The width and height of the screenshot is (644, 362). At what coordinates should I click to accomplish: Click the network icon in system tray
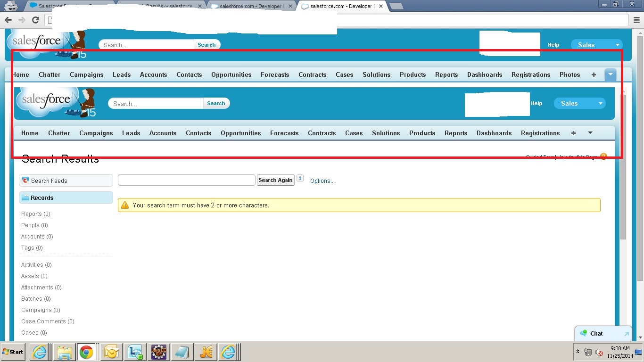point(588,352)
